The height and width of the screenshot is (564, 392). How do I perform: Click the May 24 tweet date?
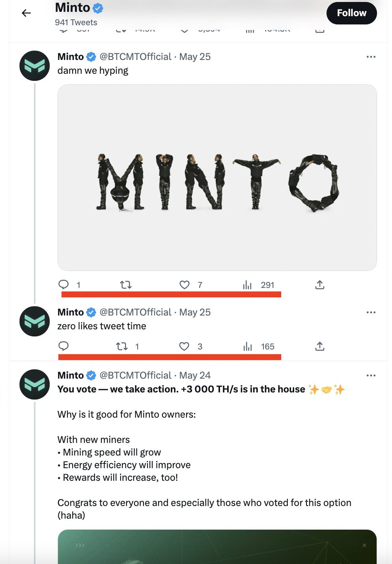(x=195, y=375)
